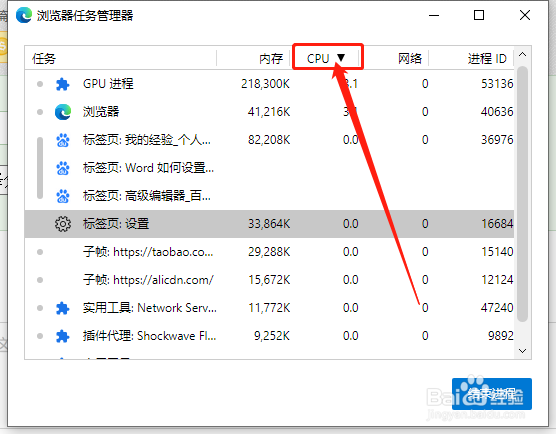Click memory value 11,772K
The width and height of the screenshot is (556, 434).
pyautogui.click(x=269, y=308)
